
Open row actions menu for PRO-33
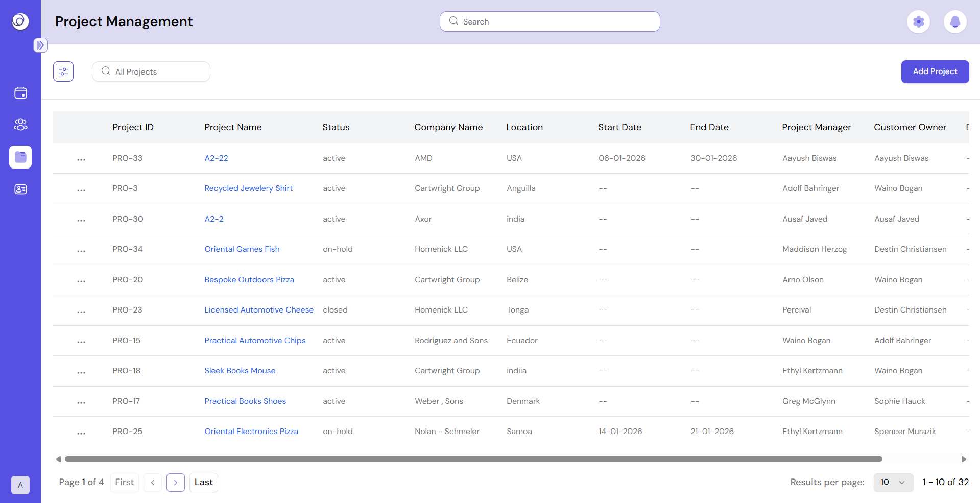tap(81, 159)
